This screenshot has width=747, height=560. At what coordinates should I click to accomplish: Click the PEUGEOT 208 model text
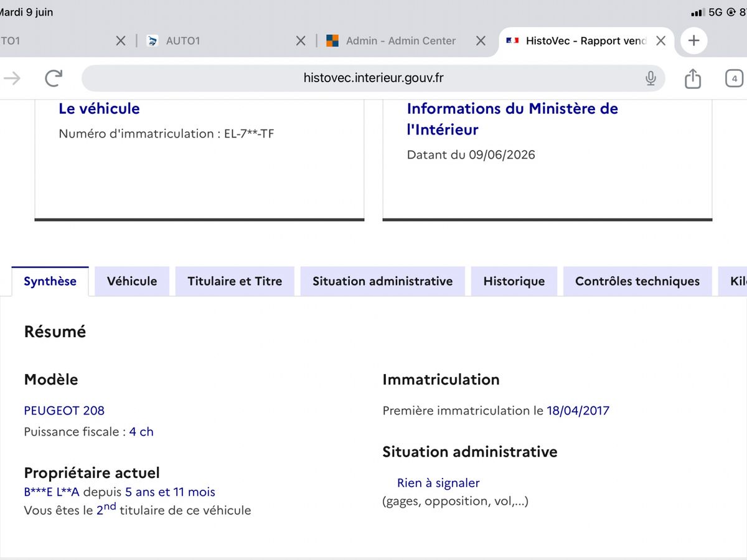pyautogui.click(x=64, y=411)
